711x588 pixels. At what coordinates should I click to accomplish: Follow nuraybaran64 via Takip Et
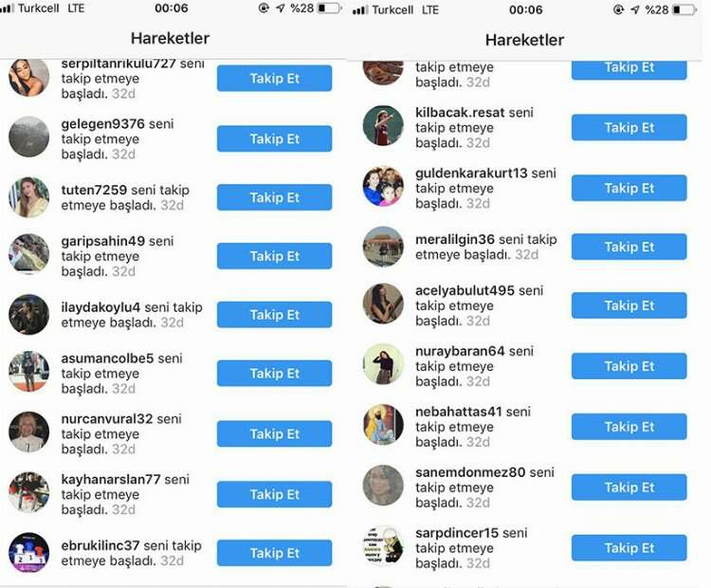tap(629, 366)
